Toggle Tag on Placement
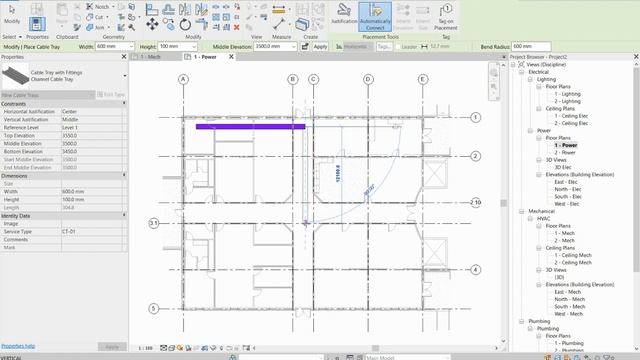Screen dimensions: 640x360 [445, 17]
